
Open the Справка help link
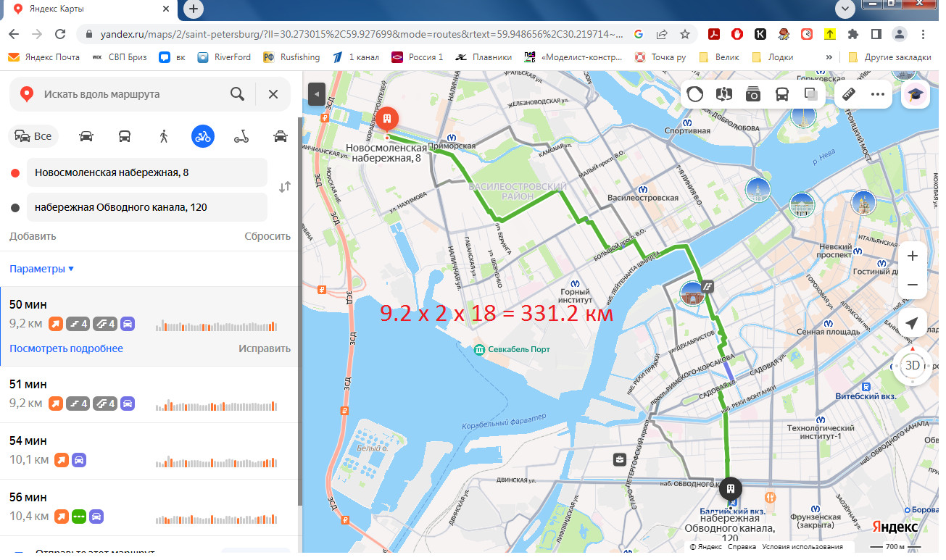pos(742,547)
